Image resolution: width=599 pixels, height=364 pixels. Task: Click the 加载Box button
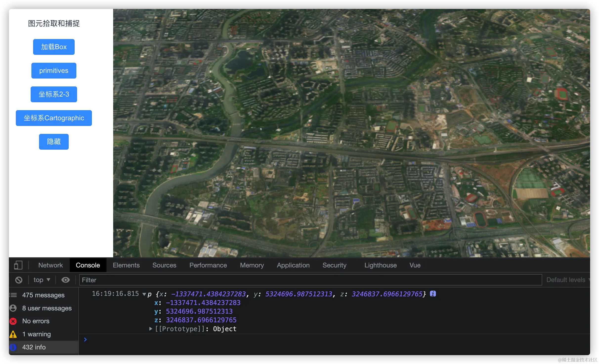coord(54,47)
